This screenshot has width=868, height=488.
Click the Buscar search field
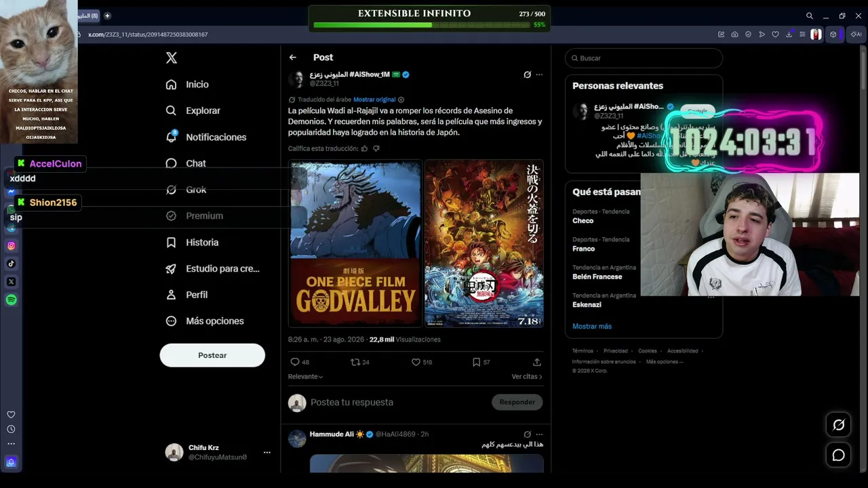tap(644, 58)
